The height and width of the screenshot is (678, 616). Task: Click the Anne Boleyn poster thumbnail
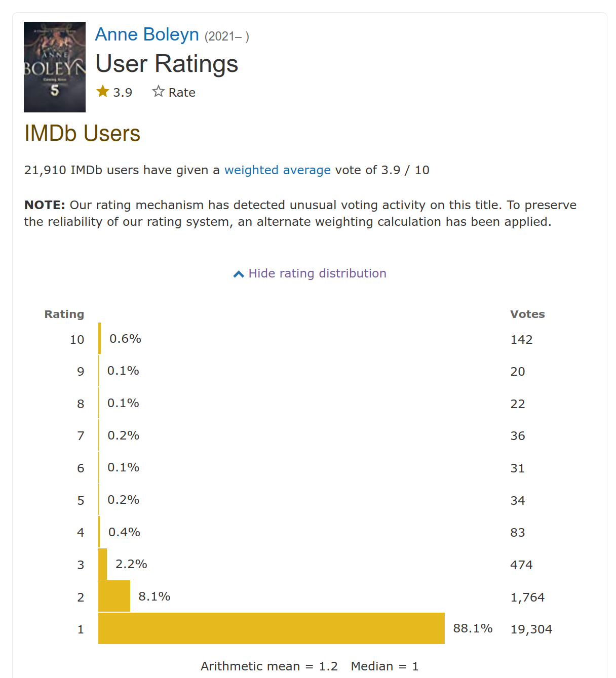pyautogui.click(x=55, y=67)
